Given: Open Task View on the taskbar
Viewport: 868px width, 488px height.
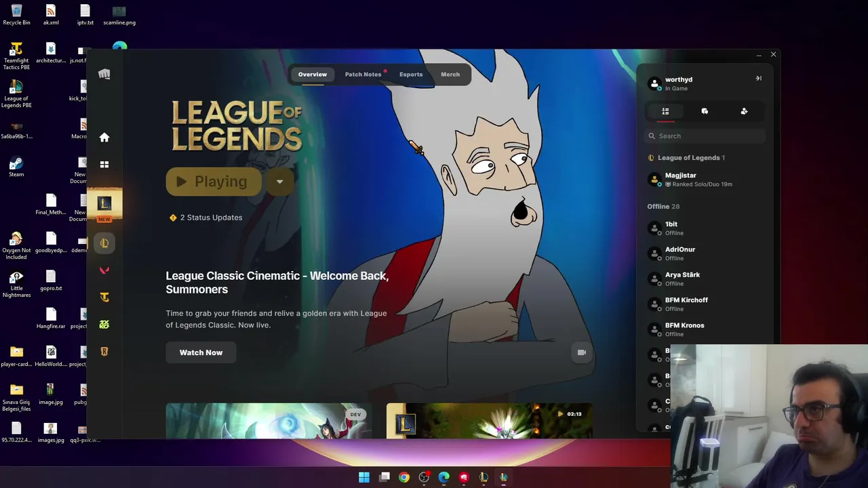Looking at the screenshot, I should (384, 477).
